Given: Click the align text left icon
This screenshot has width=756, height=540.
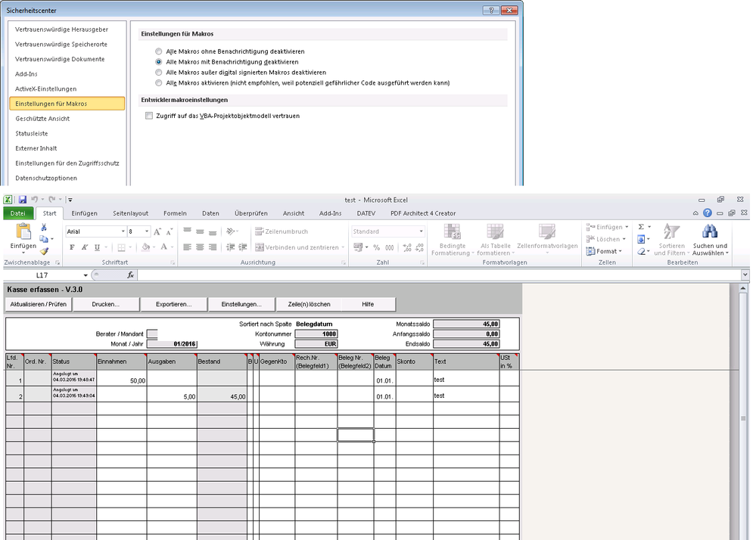Looking at the screenshot, I should (187, 247).
